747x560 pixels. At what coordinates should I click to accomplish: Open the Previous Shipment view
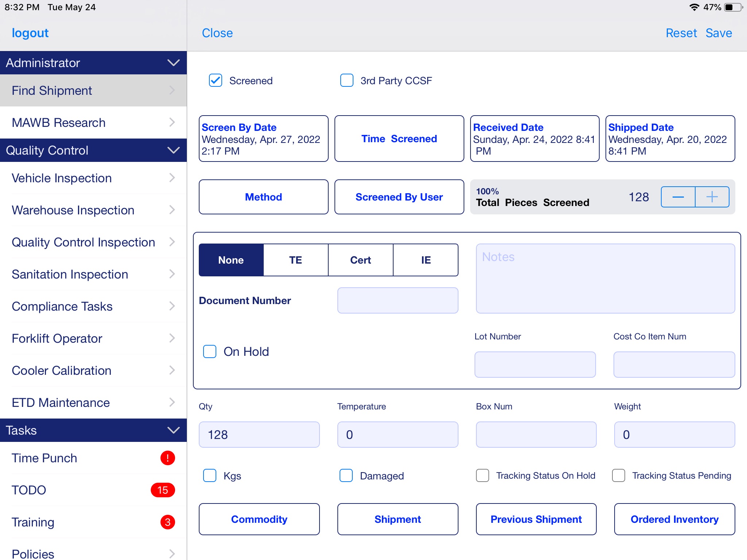click(x=536, y=519)
